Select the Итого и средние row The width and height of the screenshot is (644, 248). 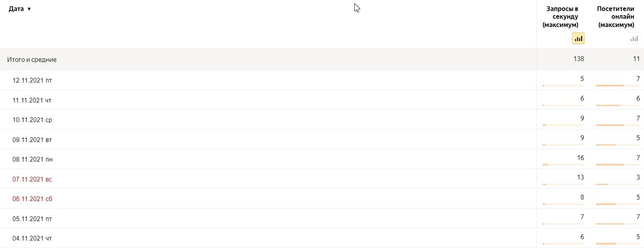coord(322,59)
